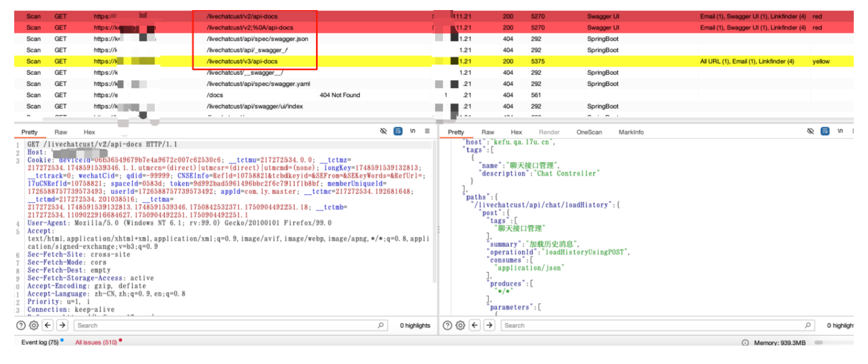Open the OneScan tab in response panel
868x364 pixels.
point(589,132)
